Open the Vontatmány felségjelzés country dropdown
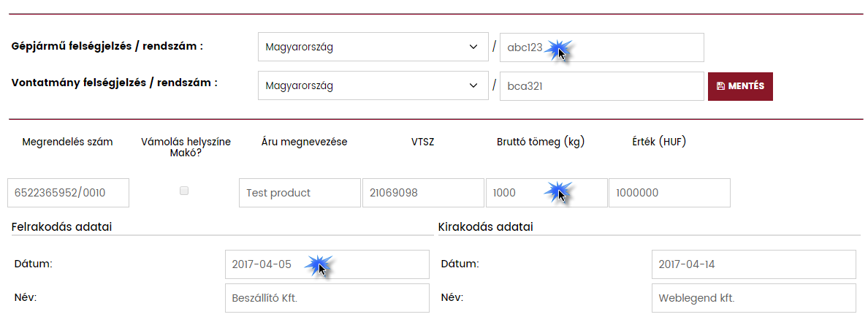The height and width of the screenshot is (317, 868). click(373, 86)
